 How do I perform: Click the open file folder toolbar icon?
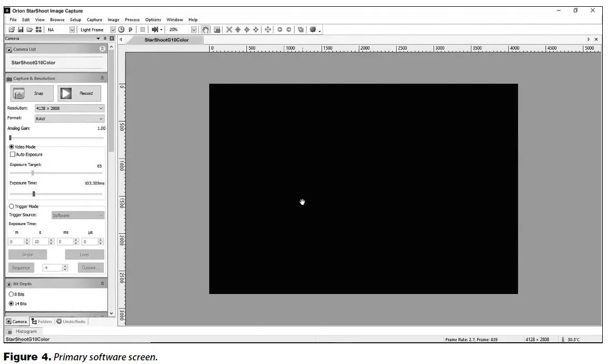(x=11, y=30)
